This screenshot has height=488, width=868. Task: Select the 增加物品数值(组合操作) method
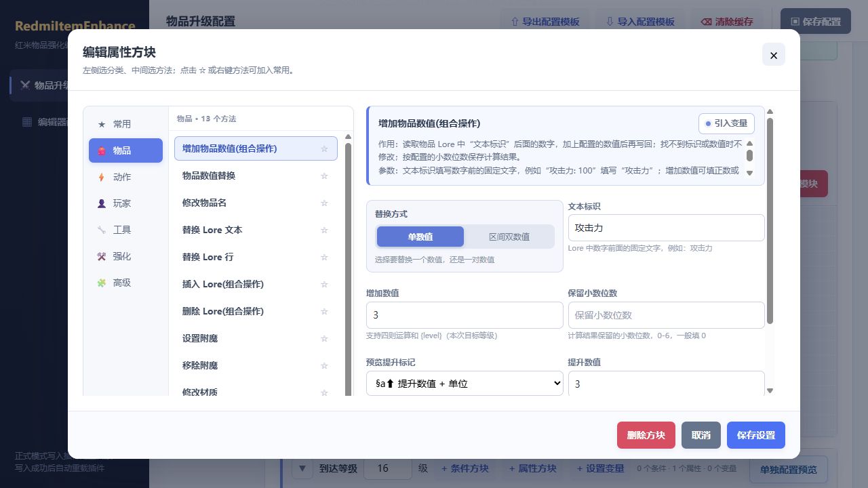pyautogui.click(x=256, y=148)
